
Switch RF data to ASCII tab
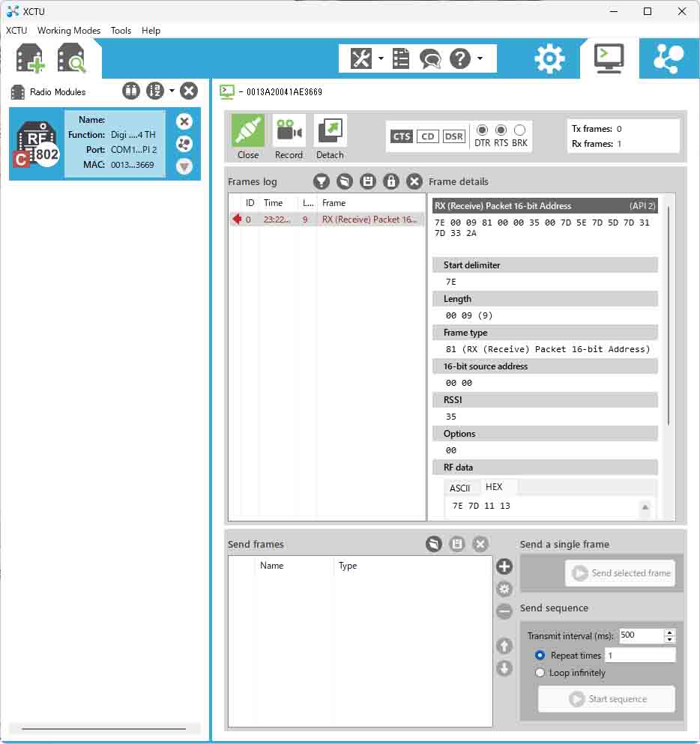460,488
